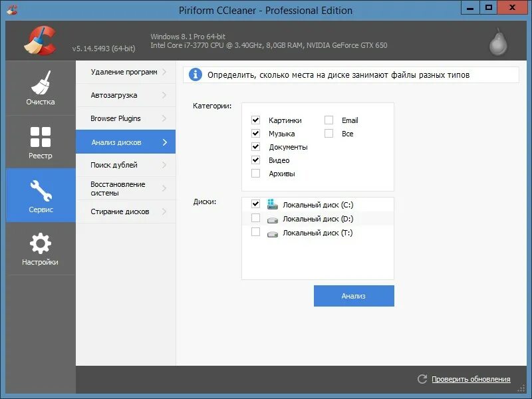Click the Определить, сколько места info text
Viewport: 532px width, 399px height.
pos(338,75)
